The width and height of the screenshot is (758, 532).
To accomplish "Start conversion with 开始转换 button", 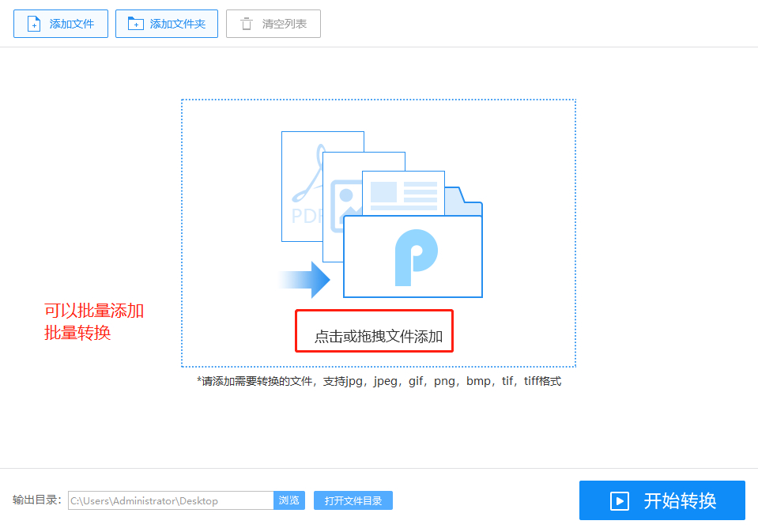I will [x=662, y=500].
